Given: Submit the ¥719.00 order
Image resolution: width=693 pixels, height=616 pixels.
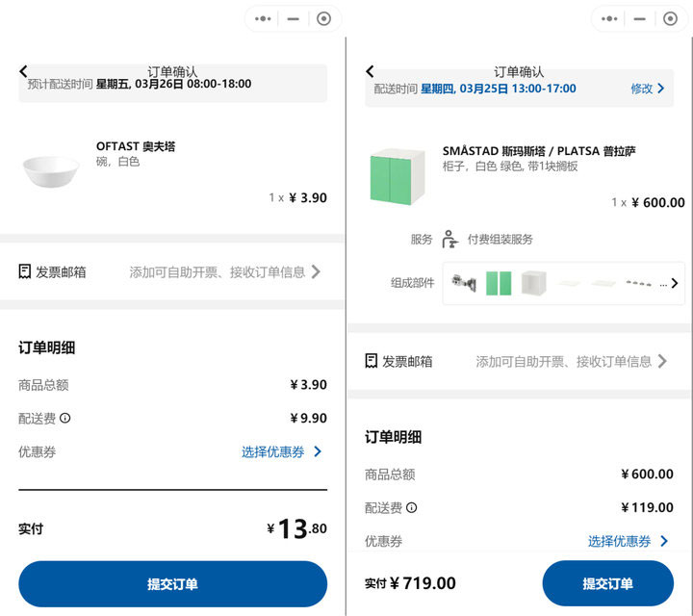Looking at the screenshot, I should click(x=607, y=584).
